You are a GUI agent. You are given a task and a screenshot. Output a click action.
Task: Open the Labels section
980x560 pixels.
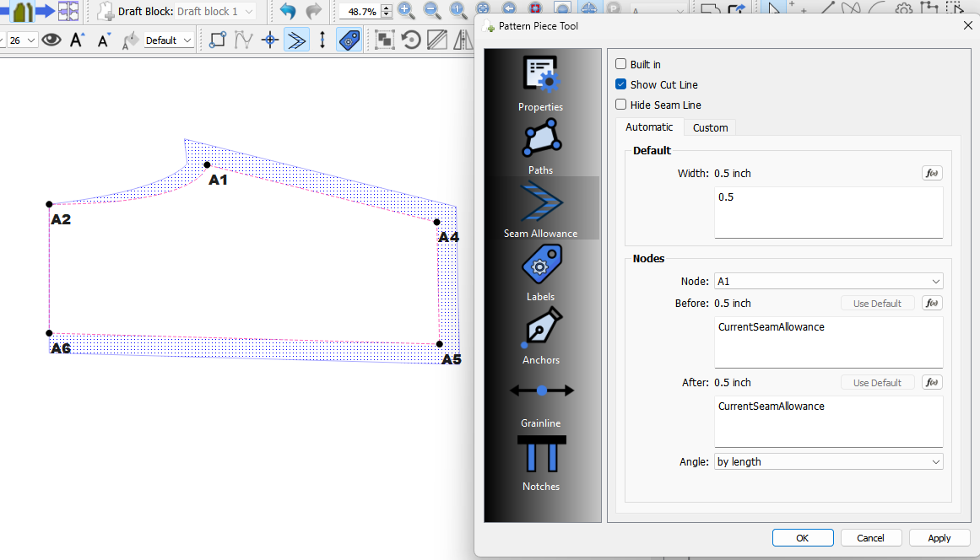click(540, 272)
